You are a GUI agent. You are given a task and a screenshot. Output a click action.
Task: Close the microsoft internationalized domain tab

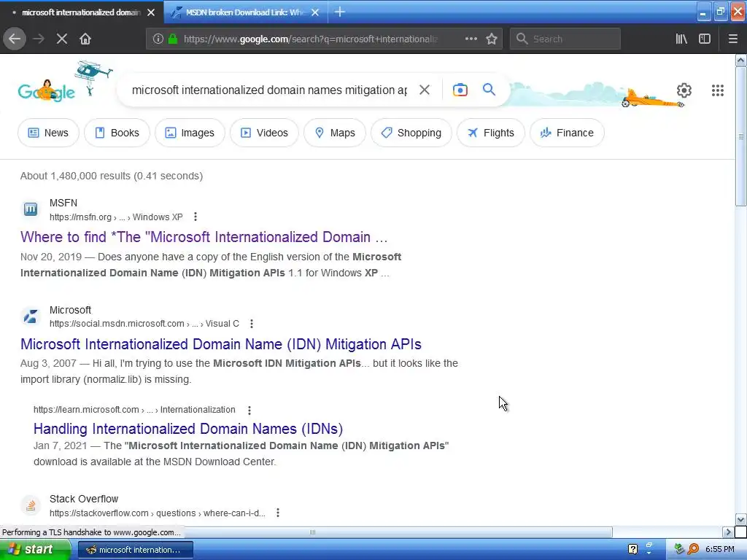click(x=151, y=12)
